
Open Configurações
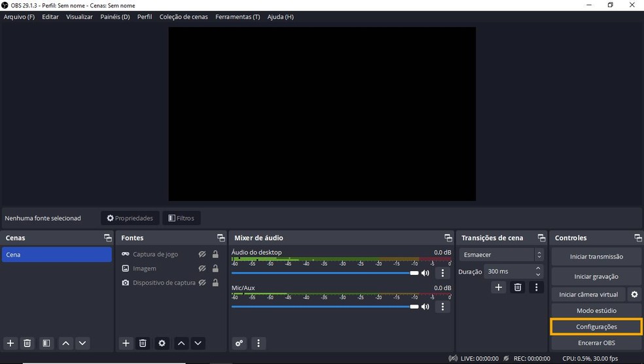(596, 327)
